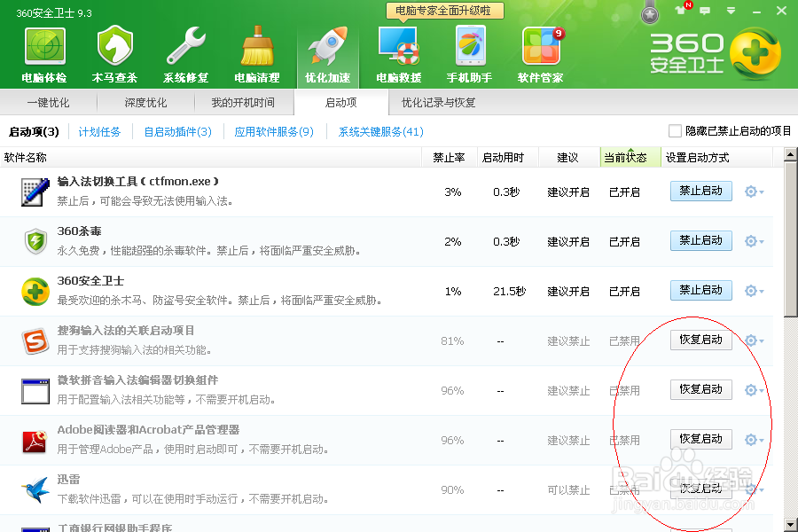The image size is (798, 532).
Task: Click 恢复启动 for 搜狗输入法
Action: click(x=700, y=340)
